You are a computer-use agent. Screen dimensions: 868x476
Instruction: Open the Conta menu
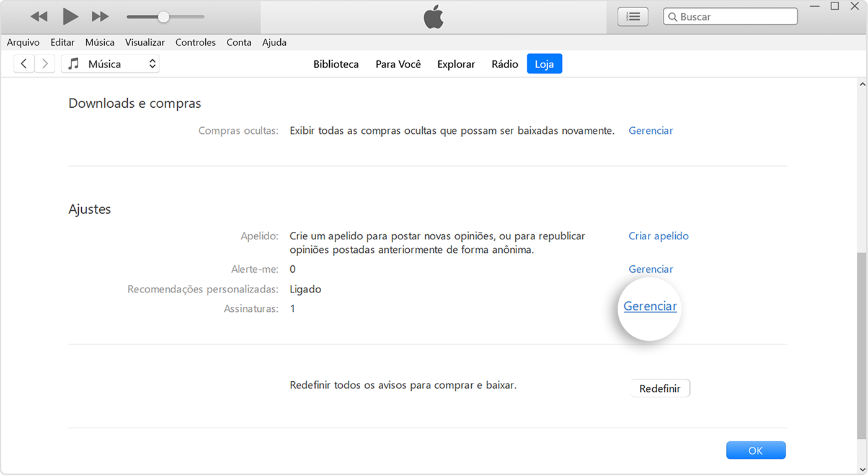pos(239,42)
